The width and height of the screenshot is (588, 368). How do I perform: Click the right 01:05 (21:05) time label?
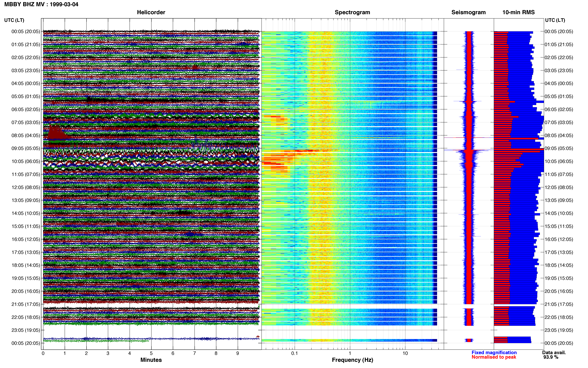[559, 45]
